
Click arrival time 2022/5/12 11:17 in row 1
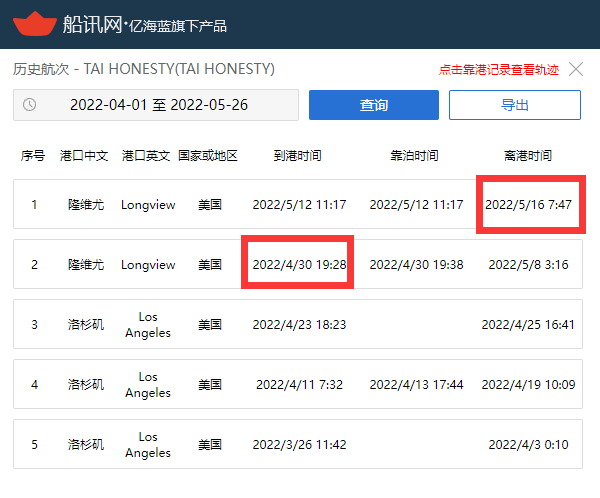tap(299, 204)
